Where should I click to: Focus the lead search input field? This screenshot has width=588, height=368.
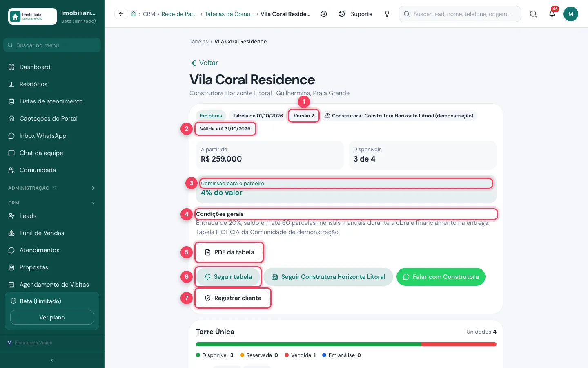click(x=460, y=14)
